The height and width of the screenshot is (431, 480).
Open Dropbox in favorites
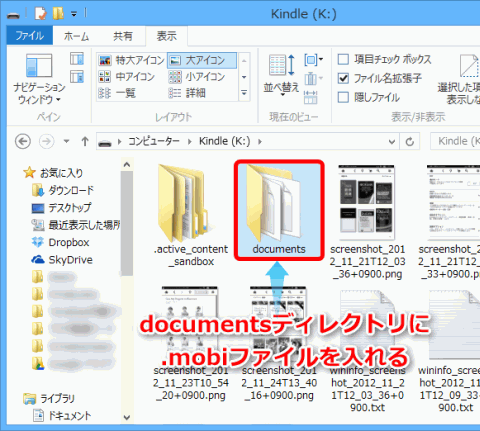(x=60, y=242)
